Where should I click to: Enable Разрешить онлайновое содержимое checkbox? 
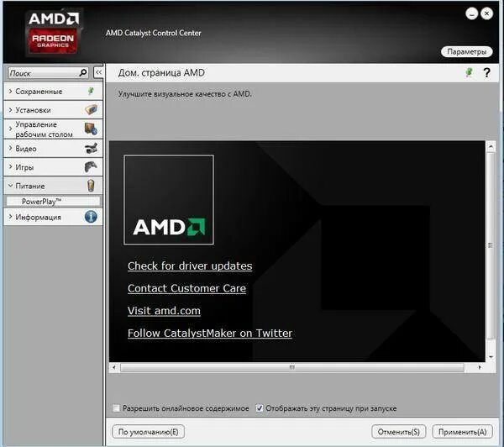coord(116,408)
